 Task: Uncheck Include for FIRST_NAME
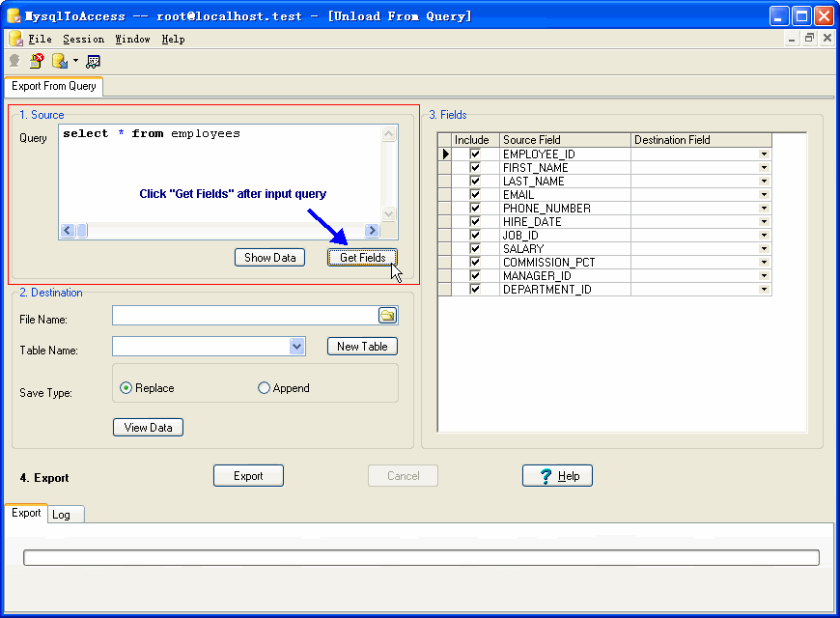(475, 167)
